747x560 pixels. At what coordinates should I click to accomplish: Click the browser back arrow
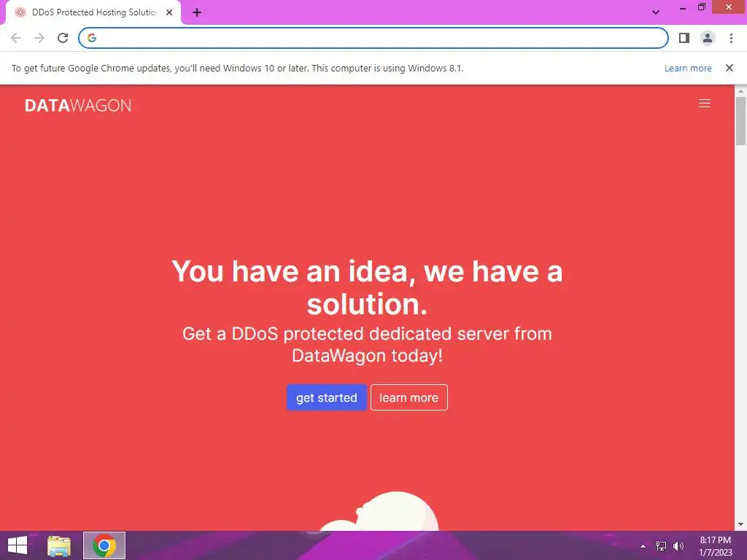click(x=16, y=38)
